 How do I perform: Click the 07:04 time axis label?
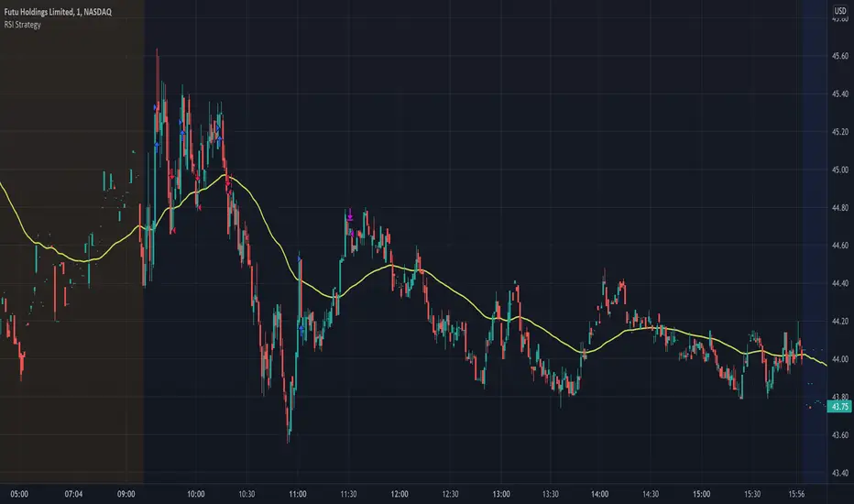coord(73,494)
